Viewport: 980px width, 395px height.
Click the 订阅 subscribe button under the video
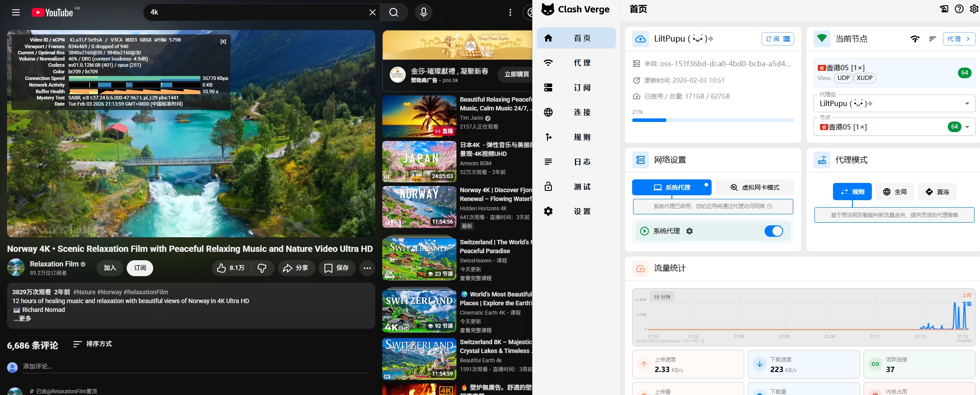[x=140, y=268]
